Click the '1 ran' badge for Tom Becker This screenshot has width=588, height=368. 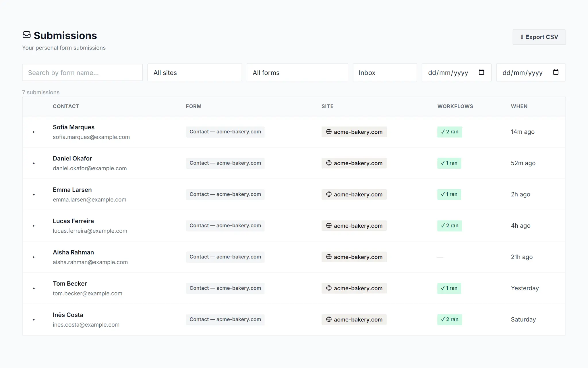pyautogui.click(x=449, y=288)
